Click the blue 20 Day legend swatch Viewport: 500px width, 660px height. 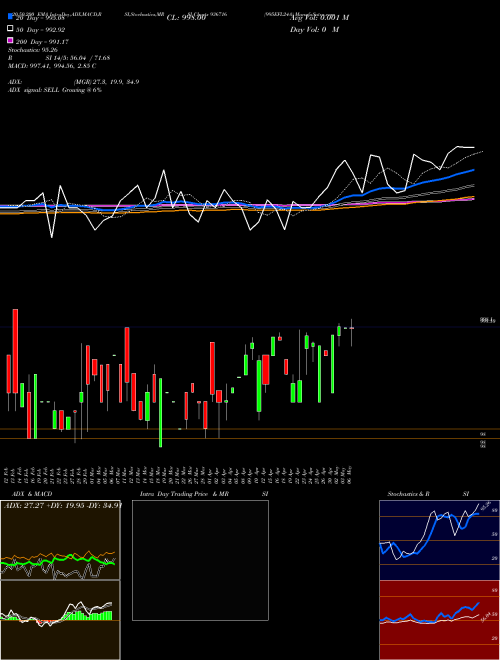coord(10,17)
